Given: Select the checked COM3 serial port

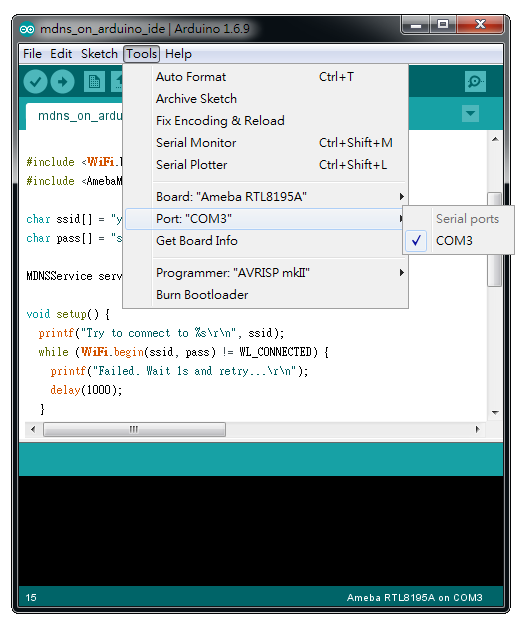Looking at the screenshot, I should point(458,241).
